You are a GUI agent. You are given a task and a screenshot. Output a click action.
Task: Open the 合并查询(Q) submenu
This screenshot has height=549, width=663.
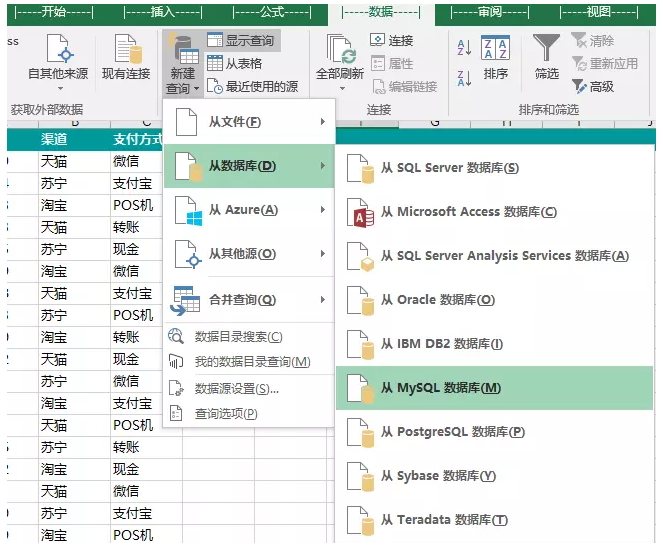coord(249,300)
